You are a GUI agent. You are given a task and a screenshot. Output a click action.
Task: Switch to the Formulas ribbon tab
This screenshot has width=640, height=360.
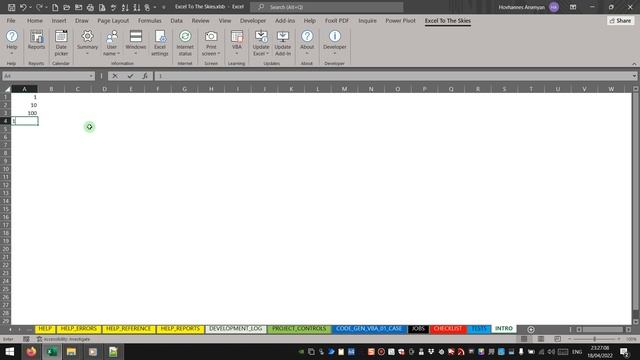(149, 20)
